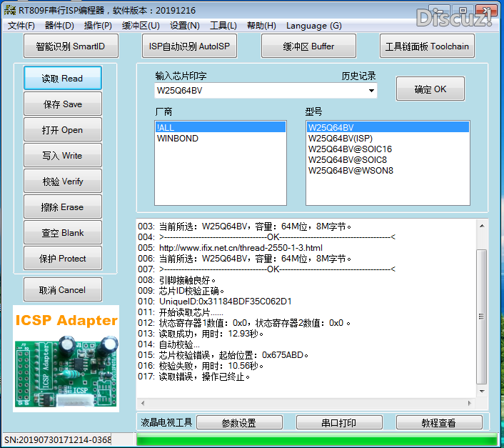
Task: Click the 确定 OK button
Action: (430, 89)
